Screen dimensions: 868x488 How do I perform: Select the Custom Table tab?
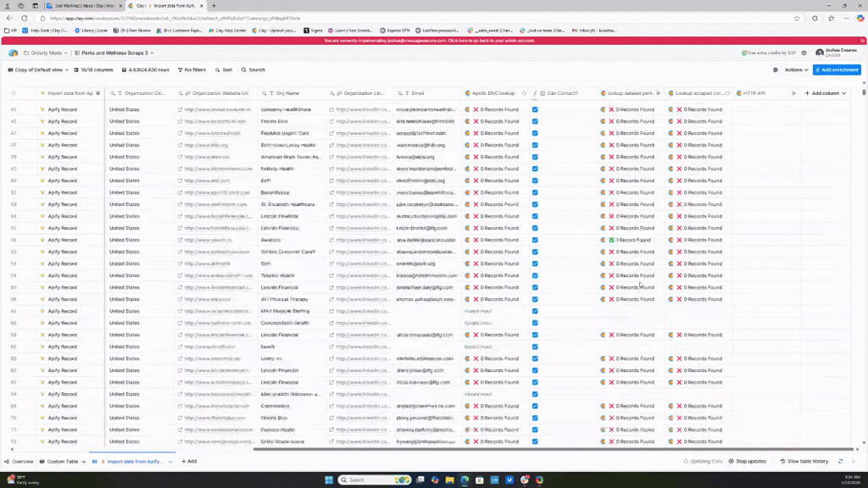(62, 462)
